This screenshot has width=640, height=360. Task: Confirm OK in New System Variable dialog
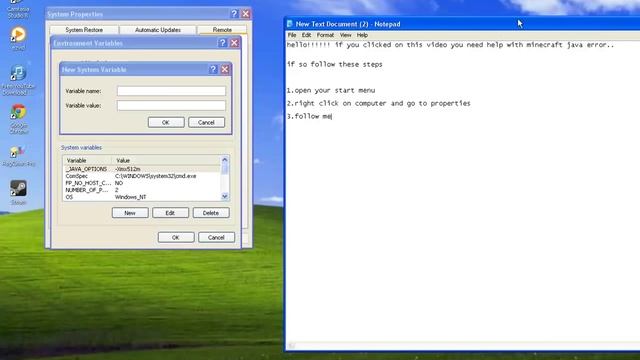pos(166,122)
